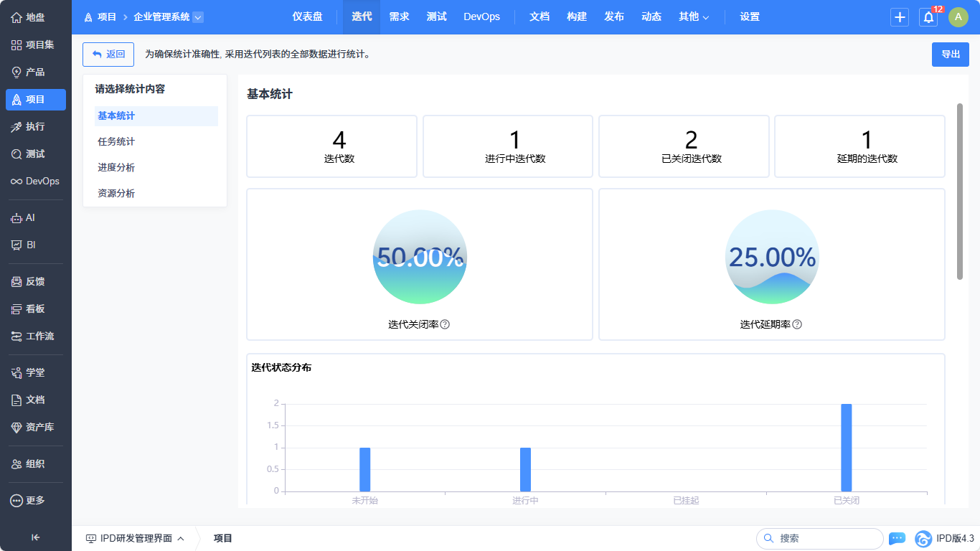Open the DevOps tab in top navigation

point(481,17)
